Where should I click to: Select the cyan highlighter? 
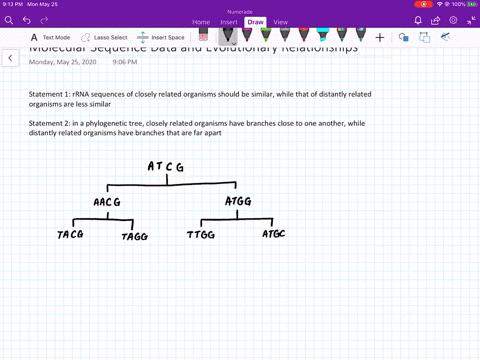[323, 35]
